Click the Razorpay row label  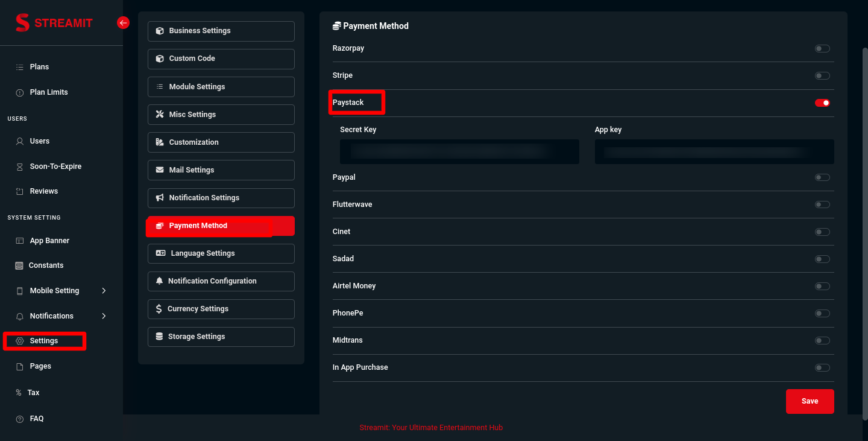(348, 48)
